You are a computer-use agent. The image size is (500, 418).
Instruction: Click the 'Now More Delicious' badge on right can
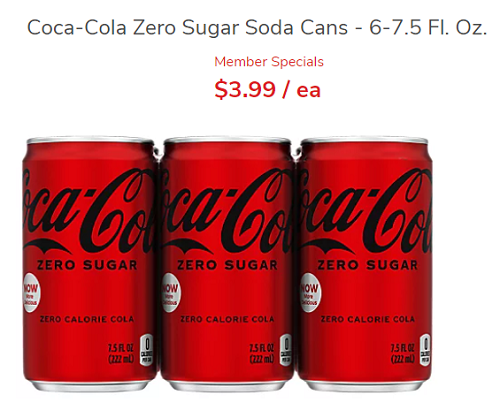tap(309, 293)
